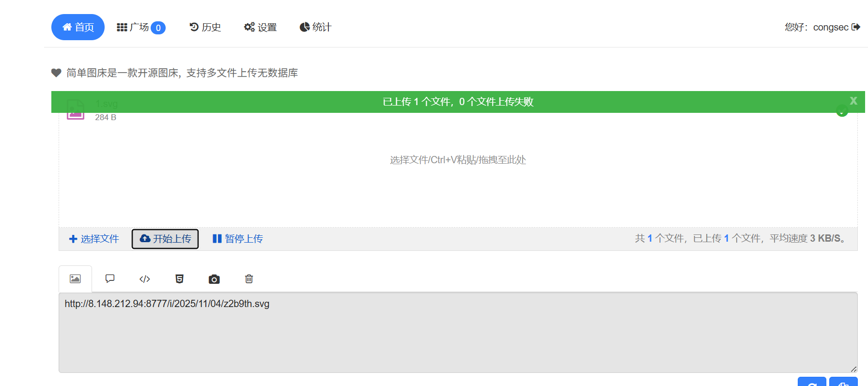
Task: Open the 首页 home tab
Action: (x=78, y=27)
